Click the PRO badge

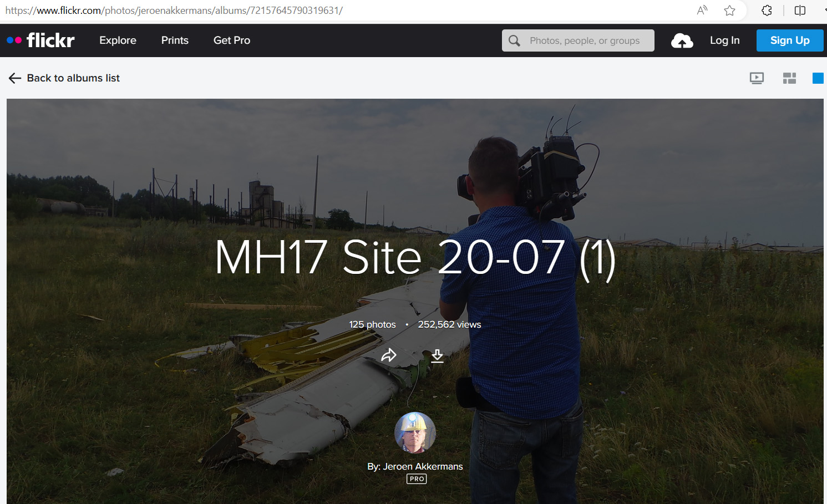[417, 479]
